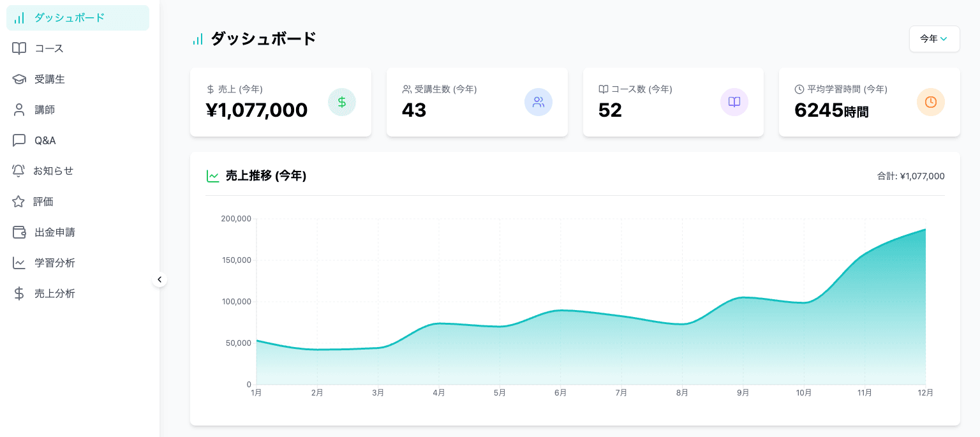Viewport: 980px width, 437px height.
Task: Click the star icon for 評価
Action: [19, 202]
